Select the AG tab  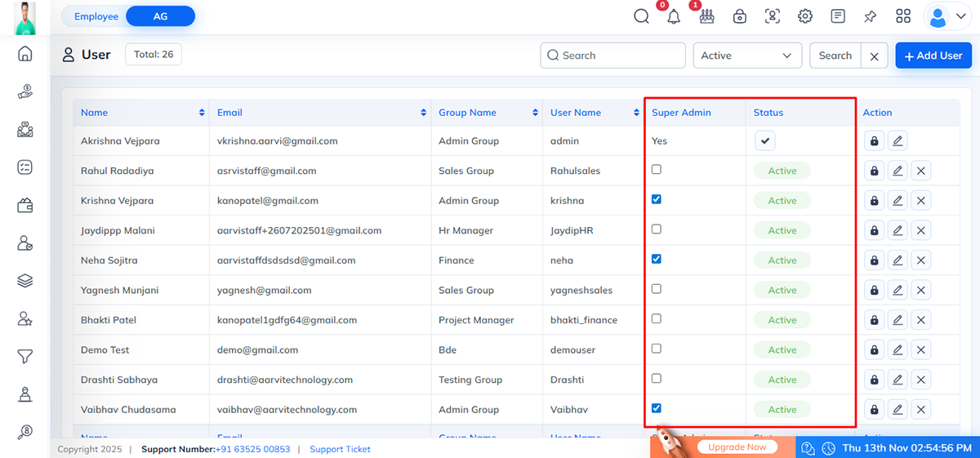[x=161, y=16]
